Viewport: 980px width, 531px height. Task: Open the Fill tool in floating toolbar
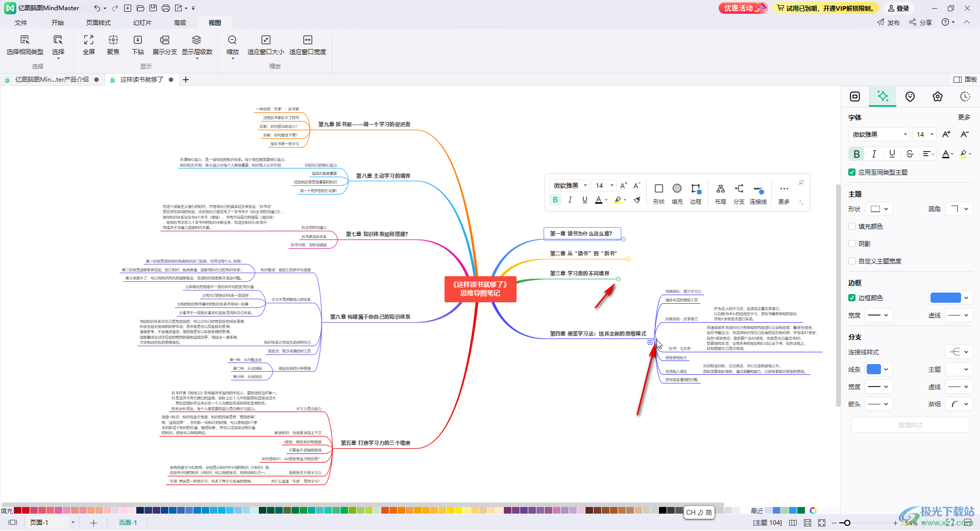tap(677, 194)
